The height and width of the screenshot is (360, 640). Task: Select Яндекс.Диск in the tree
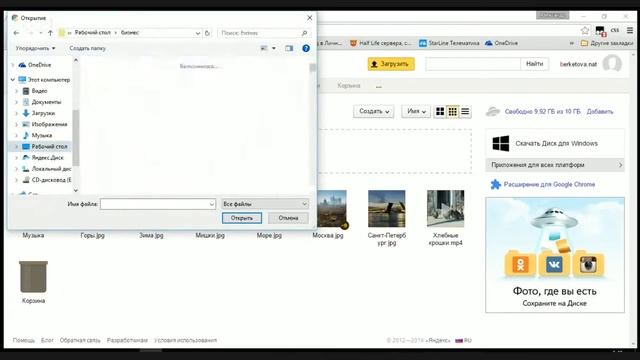(x=47, y=158)
